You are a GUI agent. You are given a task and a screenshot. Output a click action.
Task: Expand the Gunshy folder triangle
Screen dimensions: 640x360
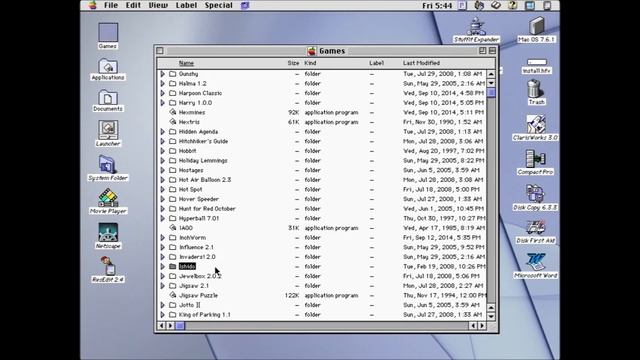[162, 74]
